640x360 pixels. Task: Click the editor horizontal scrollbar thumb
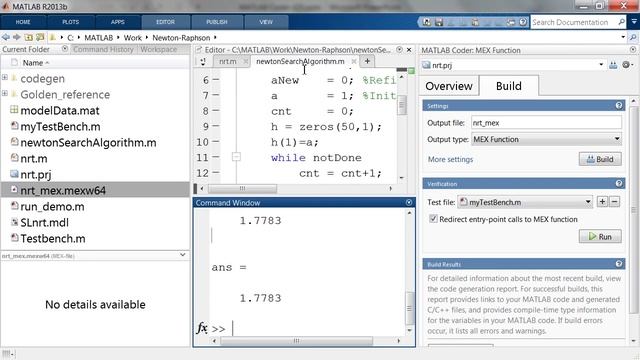pos(242,189)
